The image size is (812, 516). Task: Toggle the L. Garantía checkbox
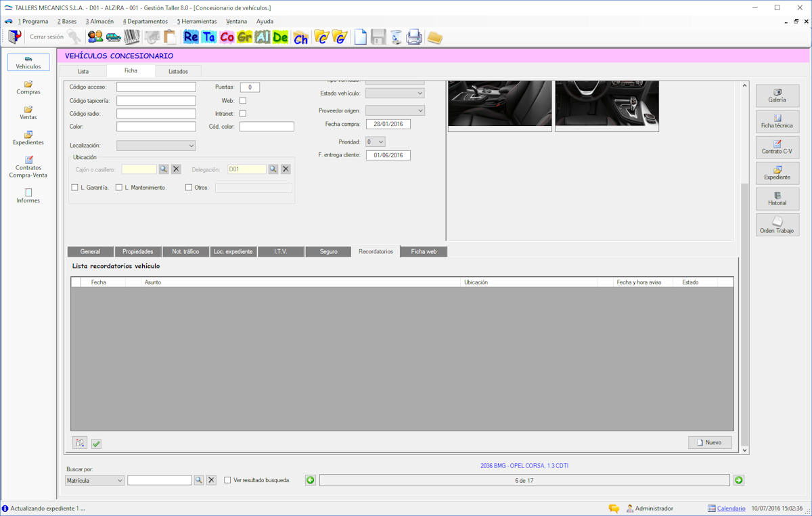(x=74, y=188)
